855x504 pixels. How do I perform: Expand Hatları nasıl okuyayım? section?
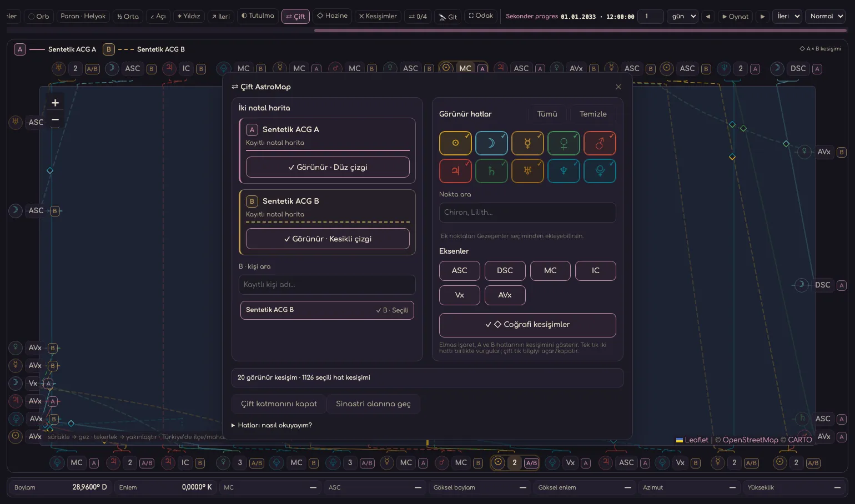point(271,425)
